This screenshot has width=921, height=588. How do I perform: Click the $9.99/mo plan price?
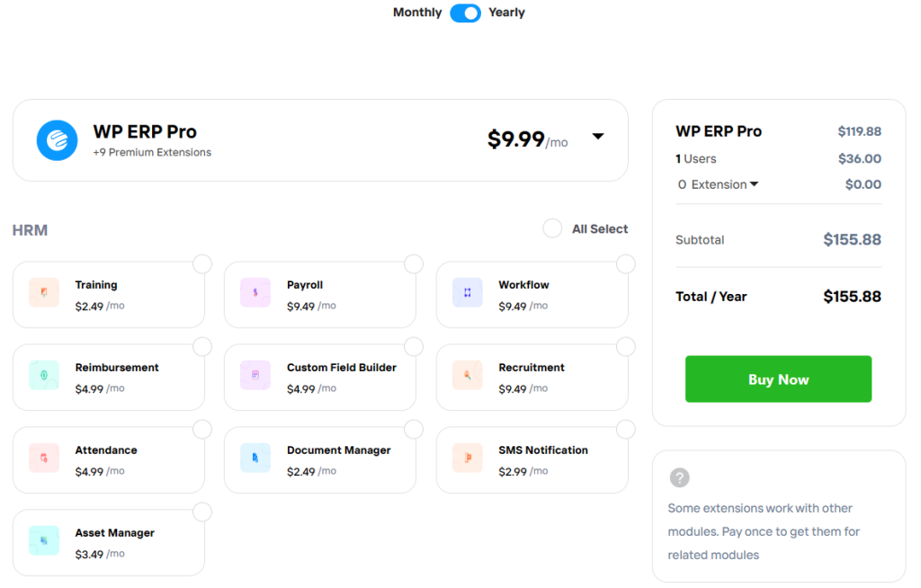(527, 139)
